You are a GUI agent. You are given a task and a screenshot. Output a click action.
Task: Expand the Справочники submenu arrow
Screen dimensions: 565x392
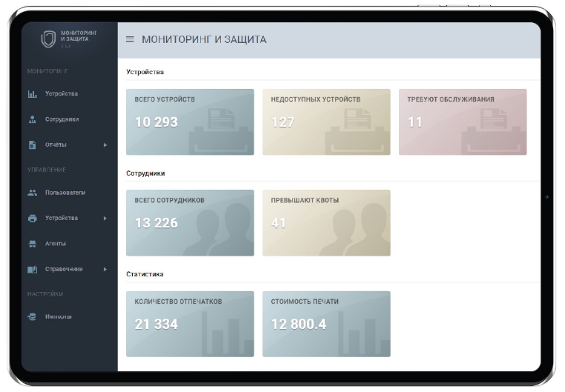click(105, 269)
